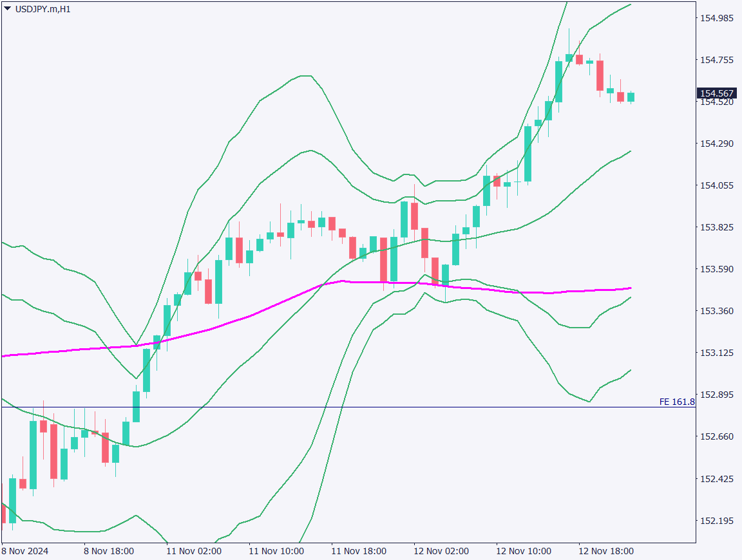Click the 153.360 price scale label
This screenshot has height=560, width=742.
click(x=717, y=311)
